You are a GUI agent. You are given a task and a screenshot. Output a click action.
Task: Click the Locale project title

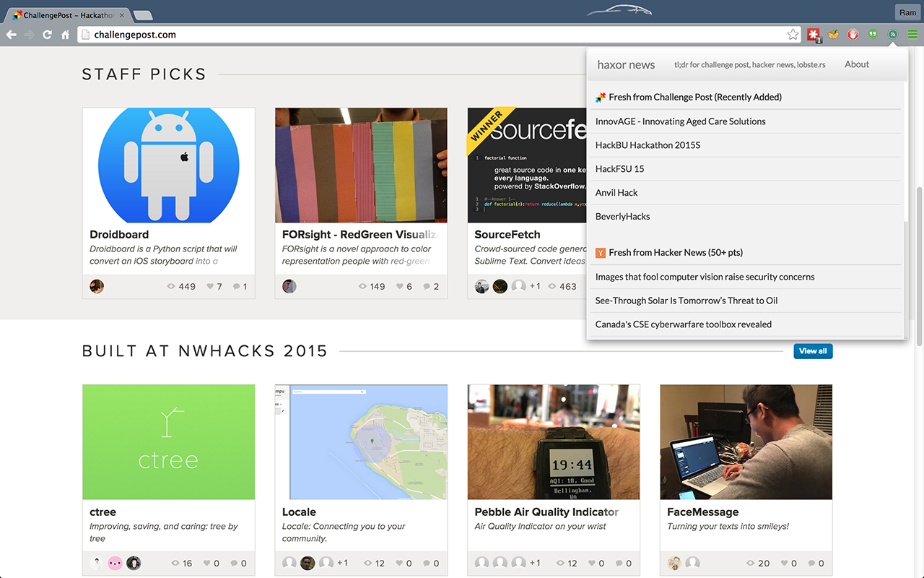point(300,512)
